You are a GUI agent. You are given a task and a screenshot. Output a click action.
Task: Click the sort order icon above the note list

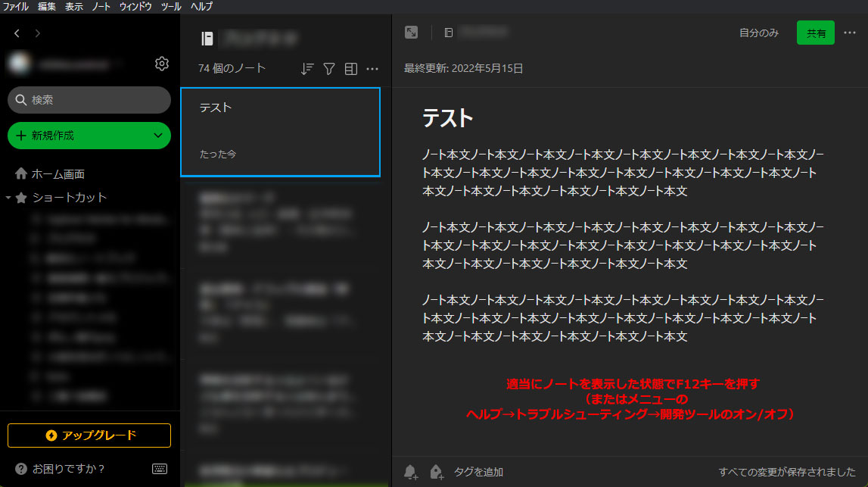click(306, 68)
